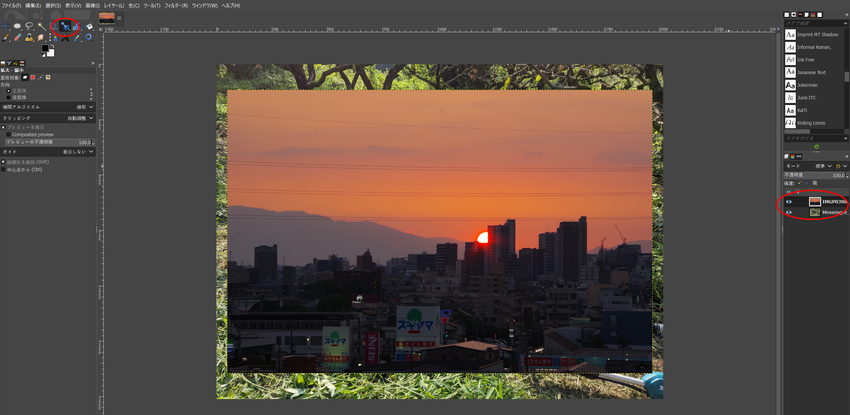Reset colors to default black and white
This screenshot has width=850, height=415.
click(43, 55)
